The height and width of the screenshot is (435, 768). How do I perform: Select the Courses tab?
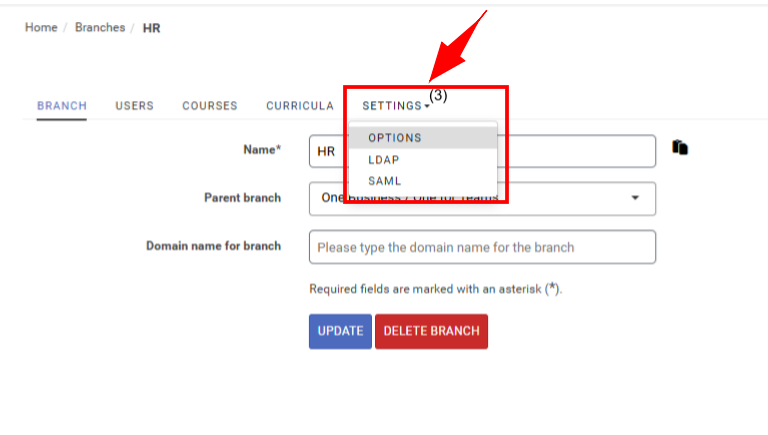tap(210, 106)
